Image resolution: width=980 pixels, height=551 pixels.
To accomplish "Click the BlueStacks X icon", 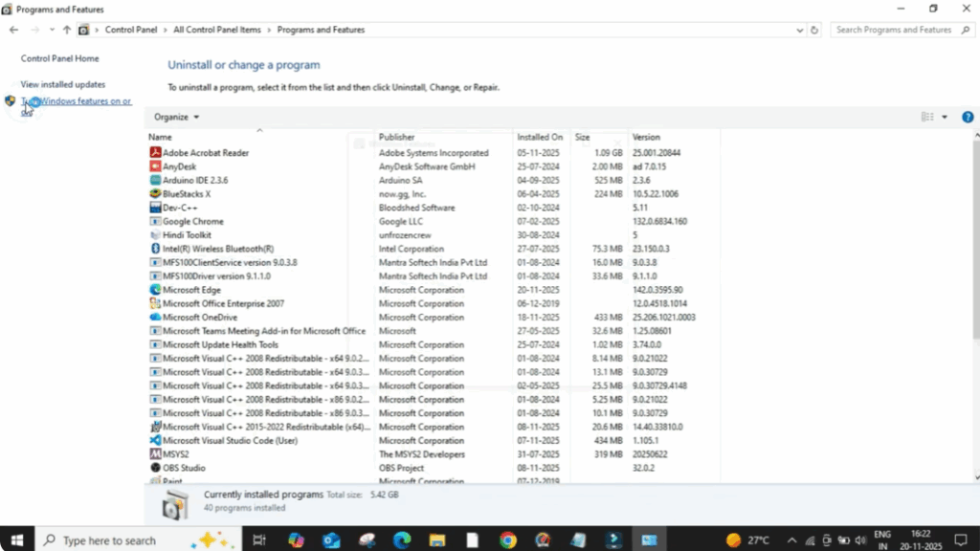I will (x=156, y=193).
